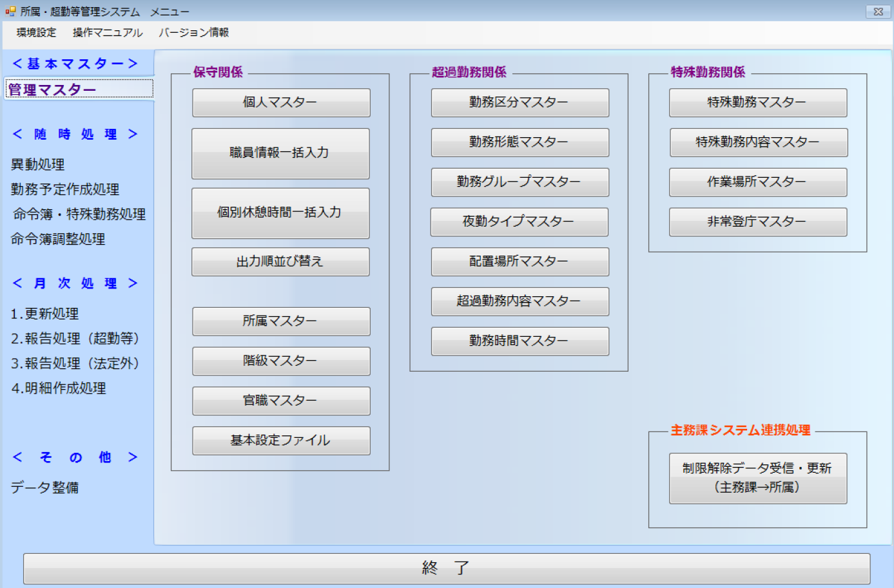Click 勤務グループマスター
Viewport: 894px width, 588px height.
pos(520,182)
